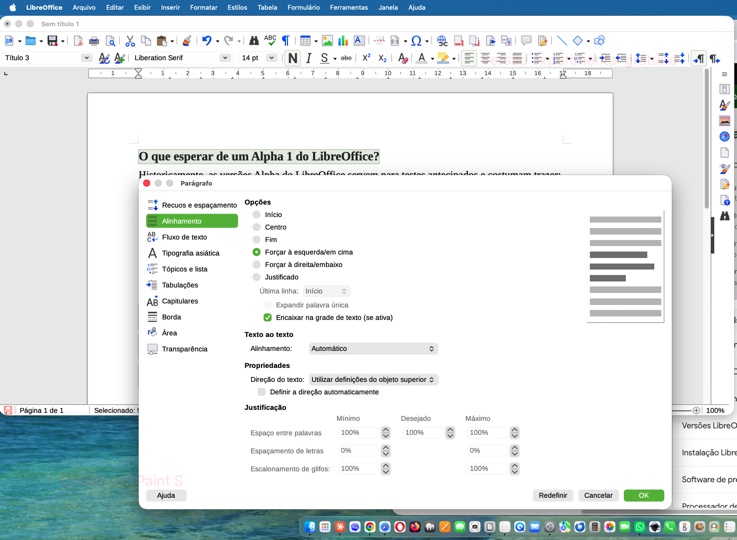Check Definir a direção automaticamente

[262, 392]
